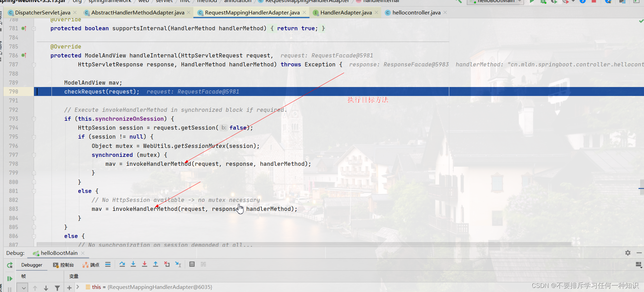Viewport: 644px width, 292px height.
Task: Force step into with red arrow
Action: click(x=145, y=264)
